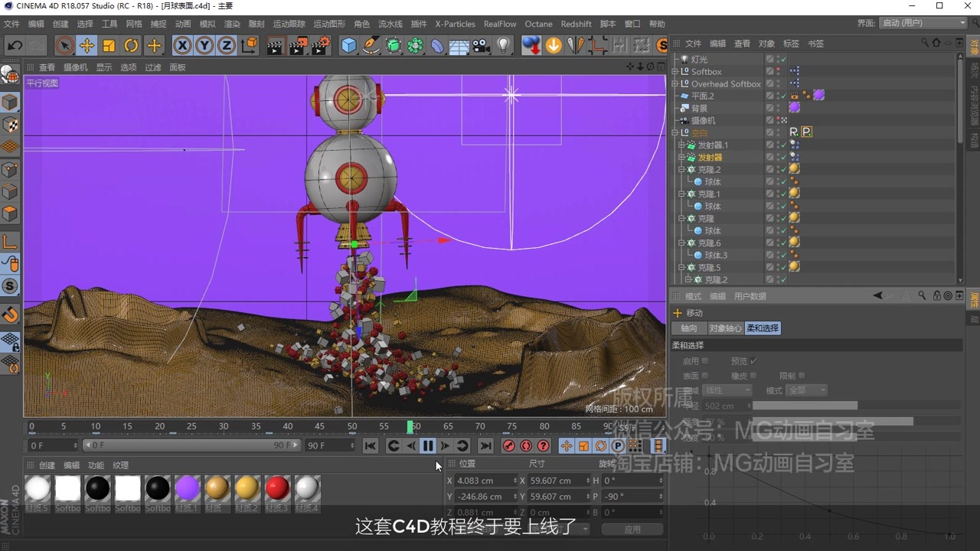Toggle Z axis lock
The image size is (980, 551).
(227, 46)
